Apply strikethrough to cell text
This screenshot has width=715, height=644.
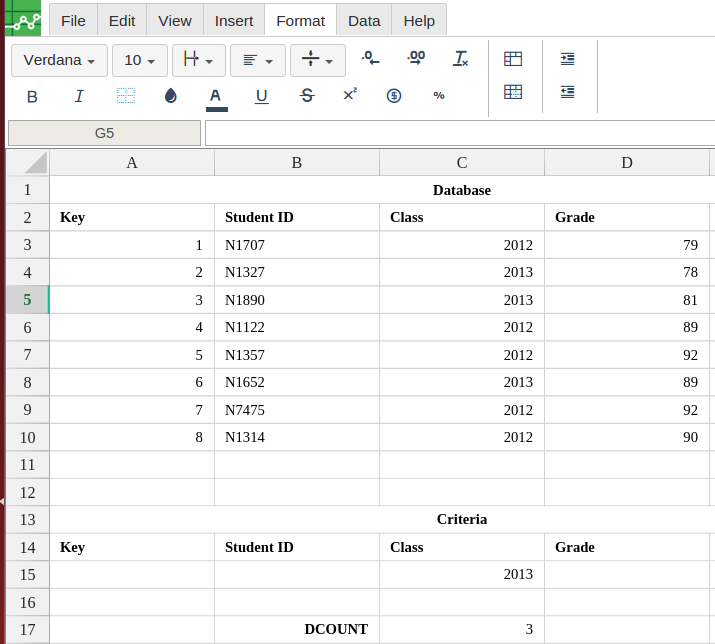pyautogui.click(x=307, y=96)
